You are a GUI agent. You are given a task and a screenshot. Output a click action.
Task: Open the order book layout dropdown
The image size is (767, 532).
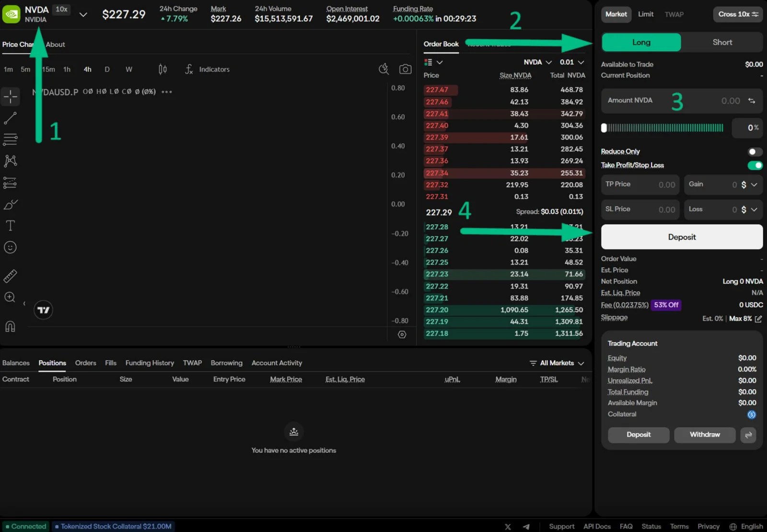433,62
